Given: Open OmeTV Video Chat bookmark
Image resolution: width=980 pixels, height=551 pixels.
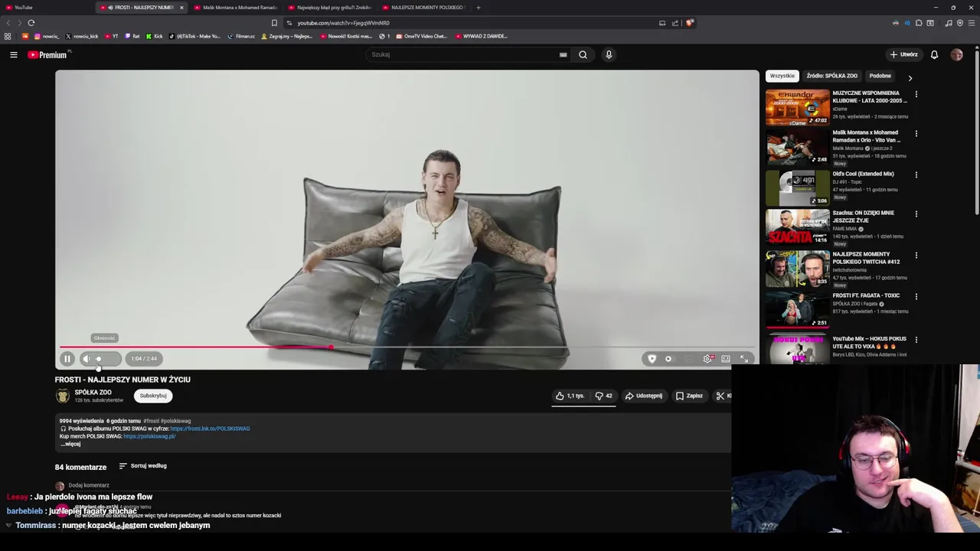Looking at the screenshot, I should (x=421, y=36).
